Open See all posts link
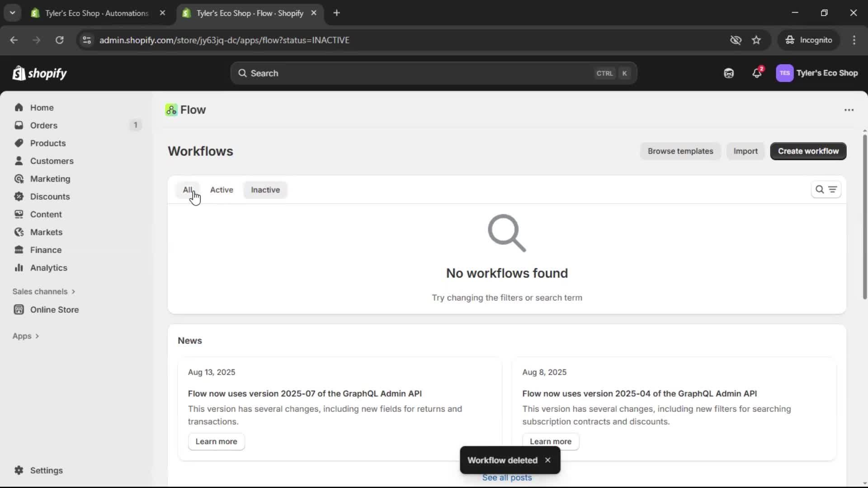 click(x=507, y=477)
